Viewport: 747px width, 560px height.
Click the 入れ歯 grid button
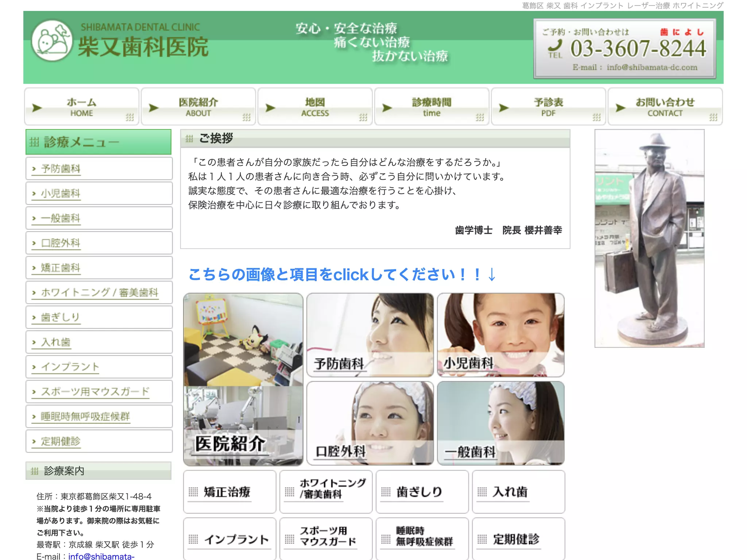(x=519, y=492)
